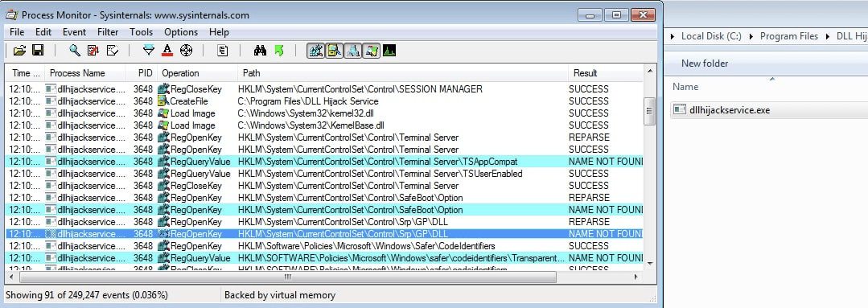Click the Open file toolbar icon
This screenshot has height=308, width=868.
coord(20,51)
